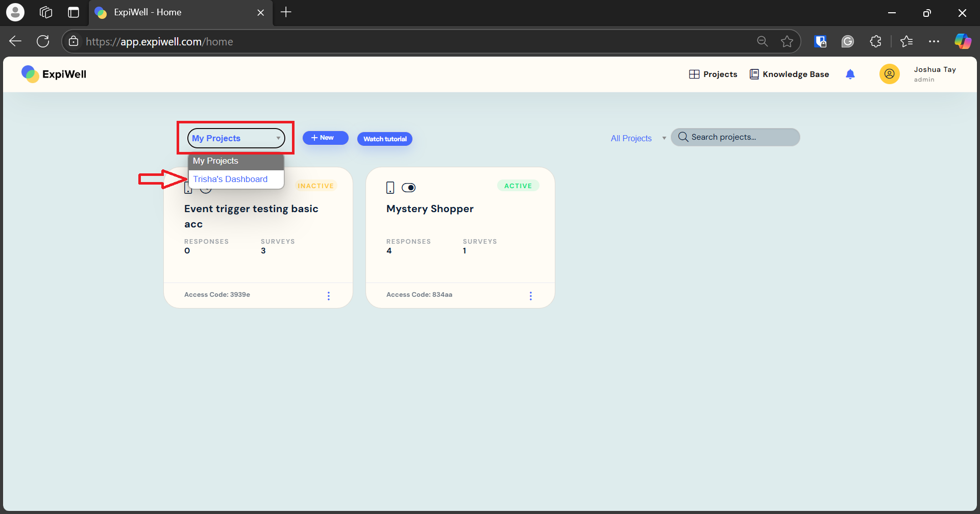The height and width of the screenshot is (514, 980).
Task: Open the Mystery Shopper project
Action: tap(430, 209)
